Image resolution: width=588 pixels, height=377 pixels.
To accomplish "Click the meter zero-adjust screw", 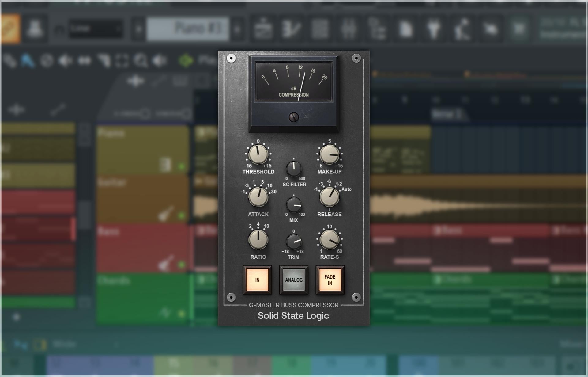I will coord(294,117).
